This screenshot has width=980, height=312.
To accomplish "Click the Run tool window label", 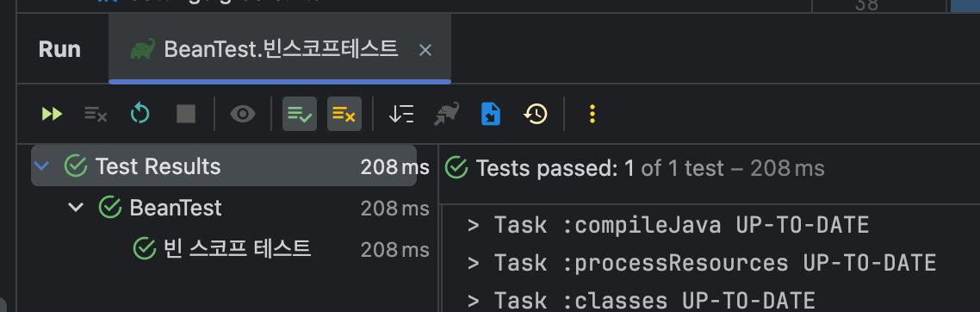I will pos(59,49).
